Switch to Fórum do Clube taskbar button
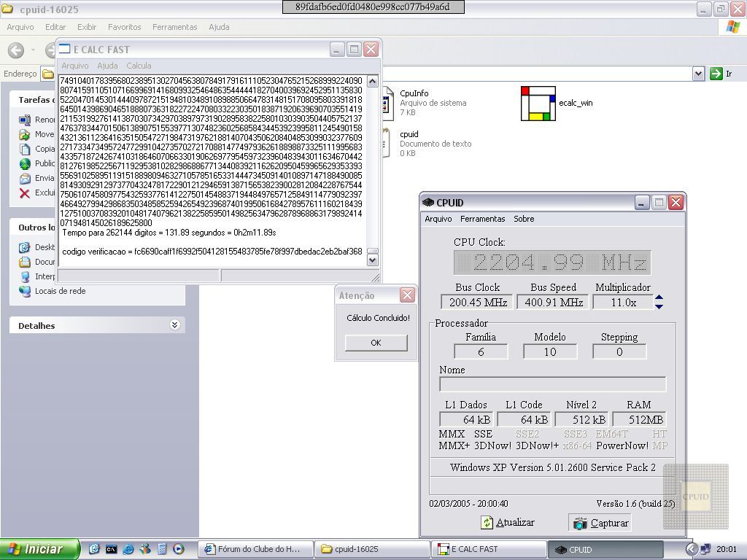Image resolution: width=747 pixels, height=560 pixels. (255, 549)
